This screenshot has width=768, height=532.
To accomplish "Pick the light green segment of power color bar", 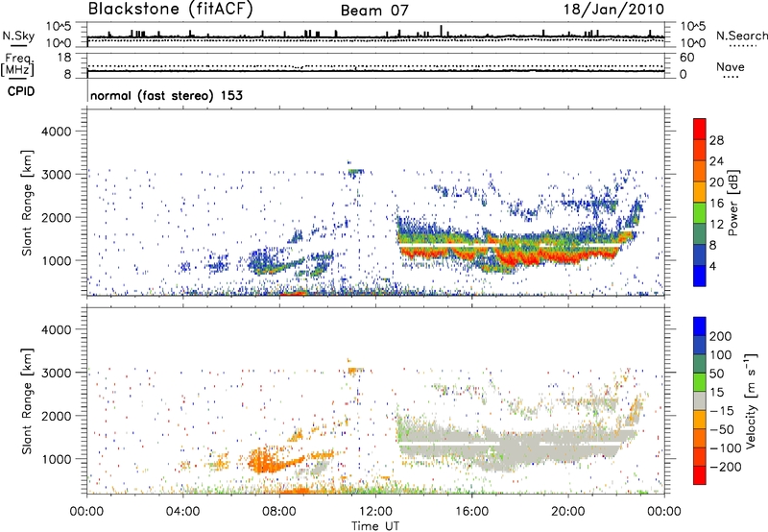I will 700,213.
